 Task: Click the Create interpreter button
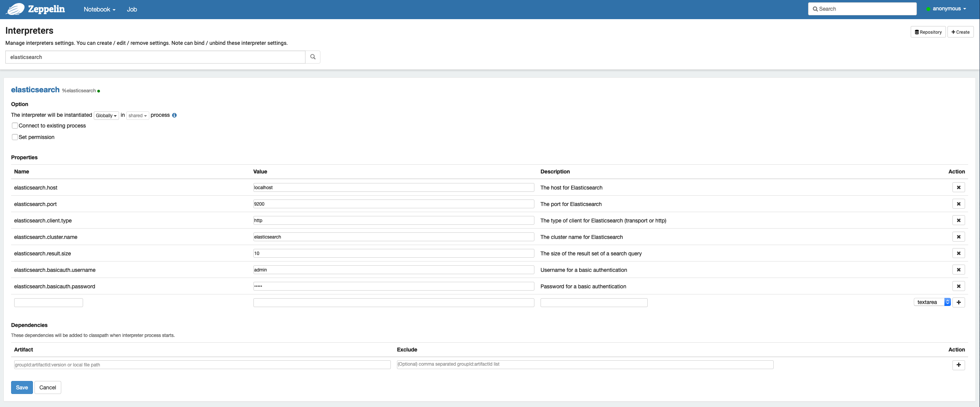coord(960,32)
